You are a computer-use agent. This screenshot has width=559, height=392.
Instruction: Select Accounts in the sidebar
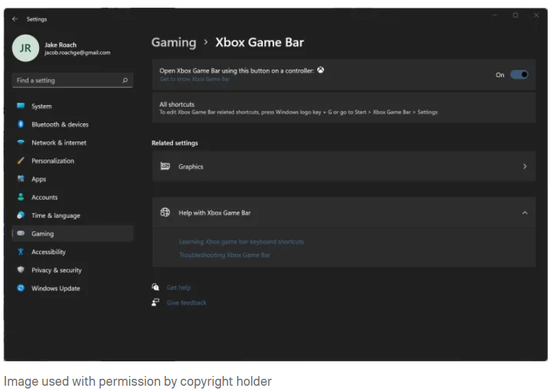pos(72,197)
